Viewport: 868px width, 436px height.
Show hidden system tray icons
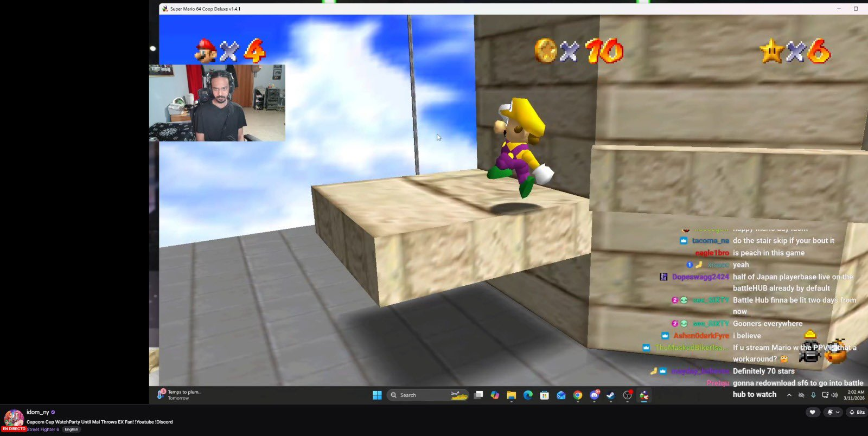tap(789, 395)
